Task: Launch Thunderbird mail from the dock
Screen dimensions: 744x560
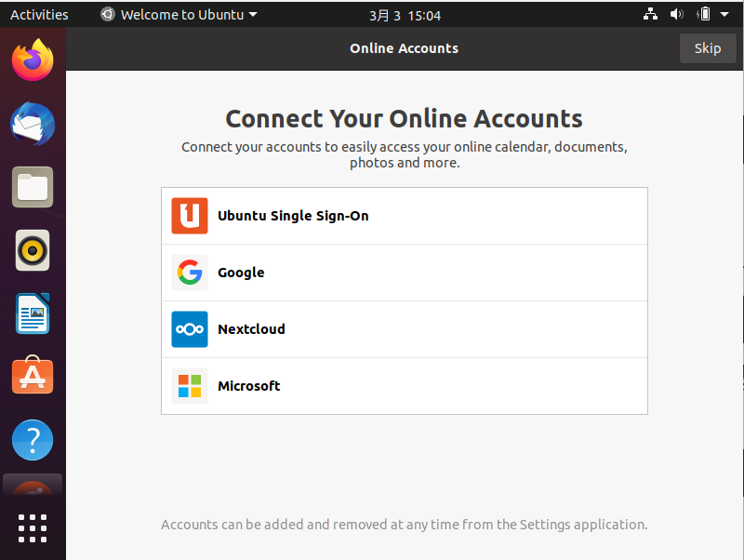Action: [33, 124]
